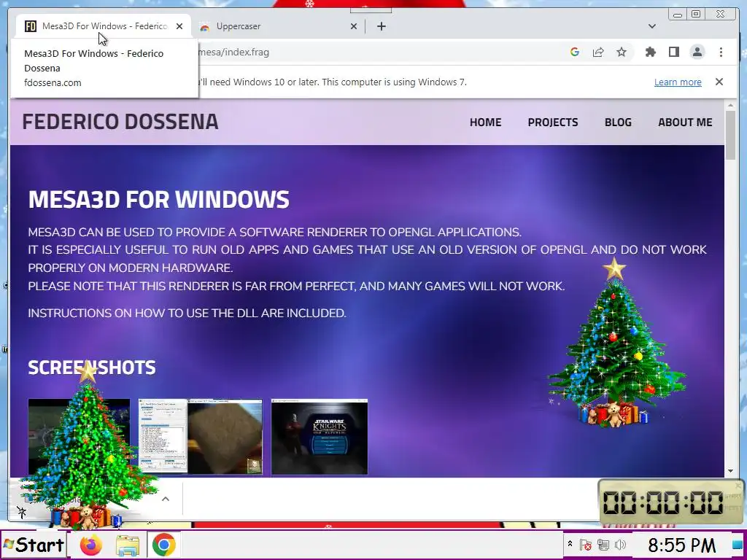Image resolution: width=747 pixels, height=560 pixels.
Task: Click the FEDERICO DOSSENA site title
Action: (120, 122)
